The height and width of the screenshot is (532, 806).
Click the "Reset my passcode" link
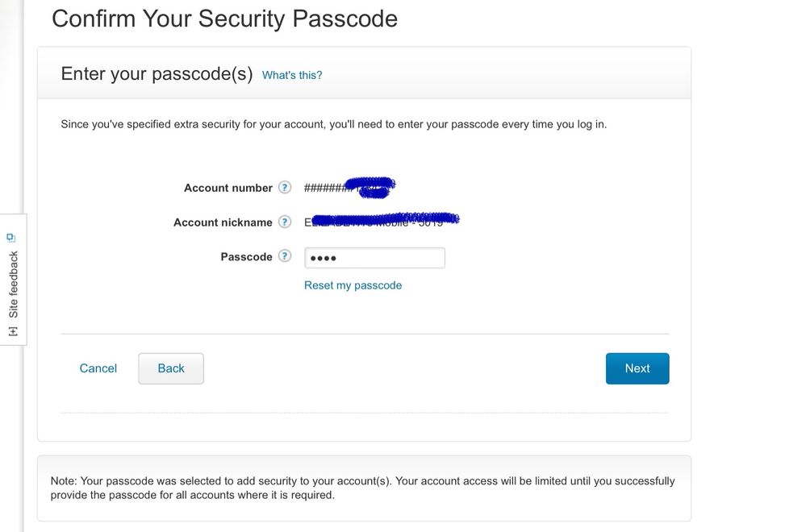(x=353, y=285)
